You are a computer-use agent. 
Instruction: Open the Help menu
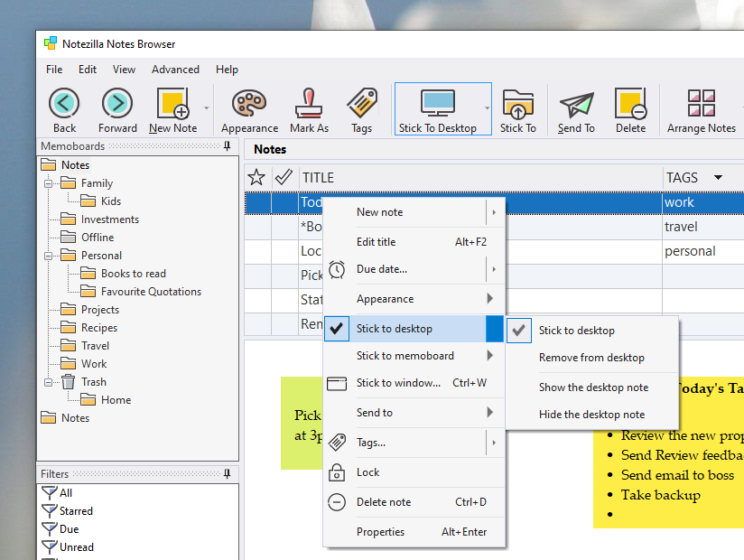(x=227, y=70)
